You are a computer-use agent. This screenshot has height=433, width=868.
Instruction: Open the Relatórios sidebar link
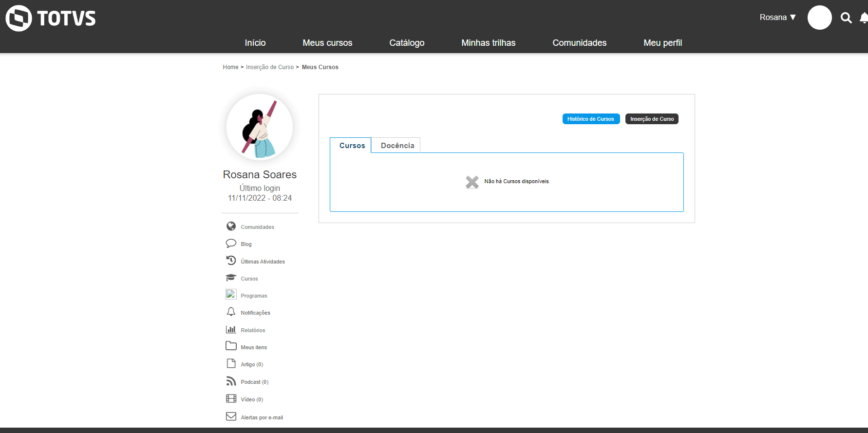tap(253, 330)
